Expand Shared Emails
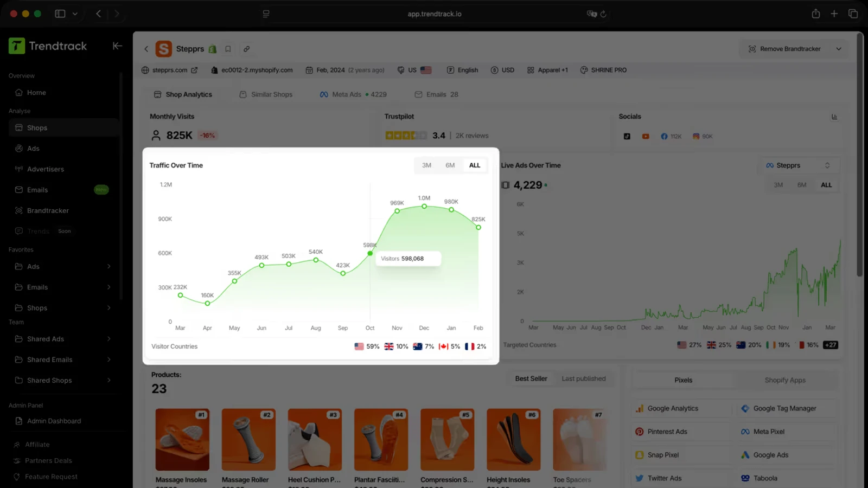This screenshot has height=488, width=868. pyautogui.click(x=108, y=359)
